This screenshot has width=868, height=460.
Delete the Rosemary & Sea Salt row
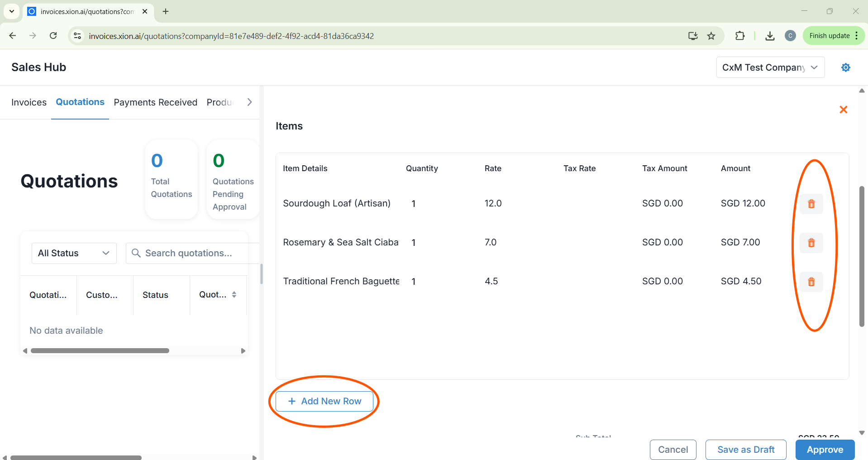pos(811,243)
